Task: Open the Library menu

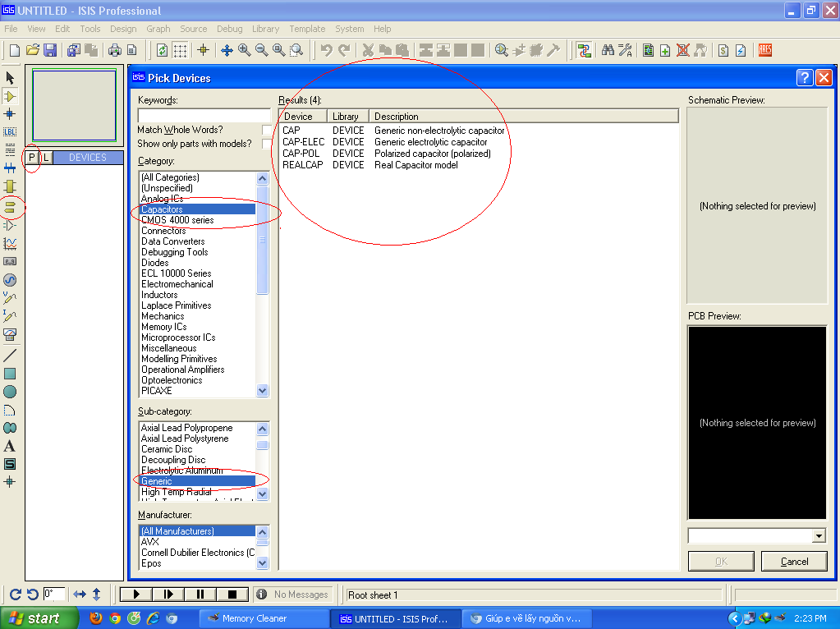Action: click(x=265, y=29)
